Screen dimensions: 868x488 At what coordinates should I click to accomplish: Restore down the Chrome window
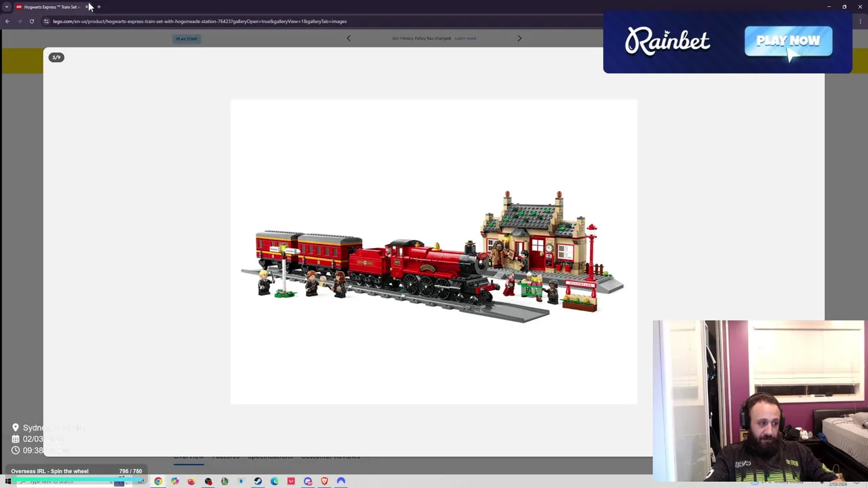(844, 7)
